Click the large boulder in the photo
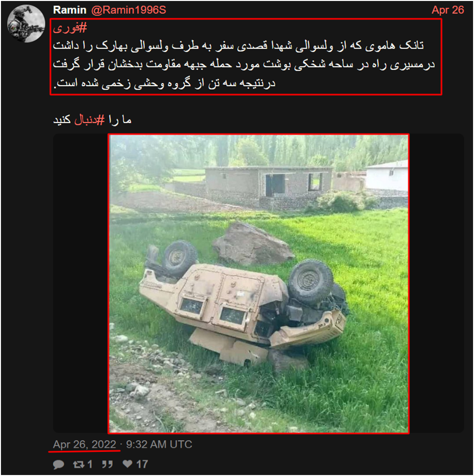The image size is (474, 476). pos(252,244)
